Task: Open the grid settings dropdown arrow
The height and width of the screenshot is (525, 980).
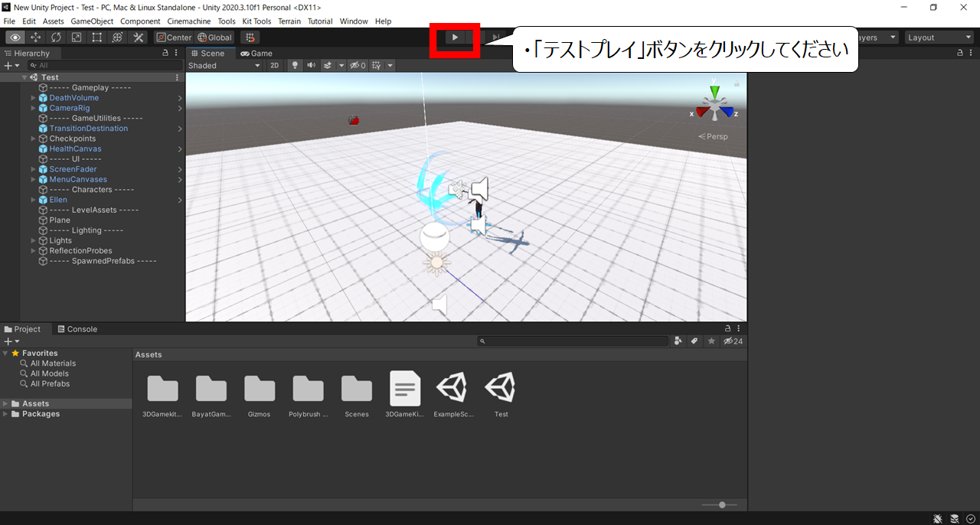Action: (390, 66)
